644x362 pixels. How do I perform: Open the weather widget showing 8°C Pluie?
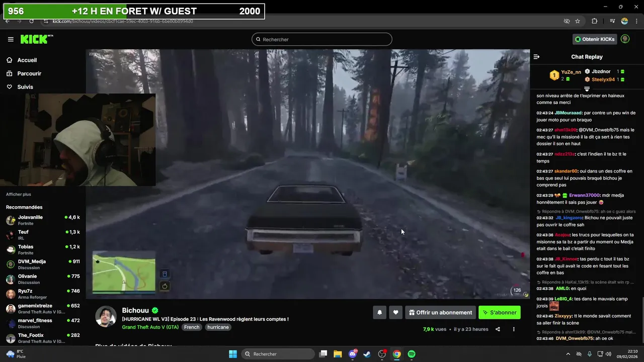click(16, 354)
